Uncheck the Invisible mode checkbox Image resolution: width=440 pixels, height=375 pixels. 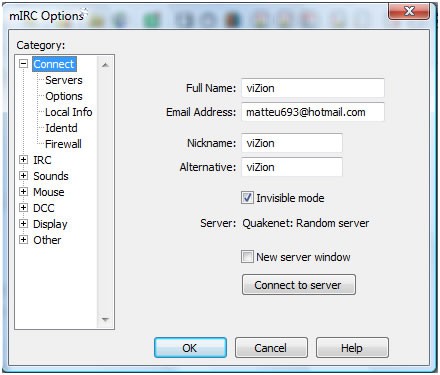tap(247, 198)
